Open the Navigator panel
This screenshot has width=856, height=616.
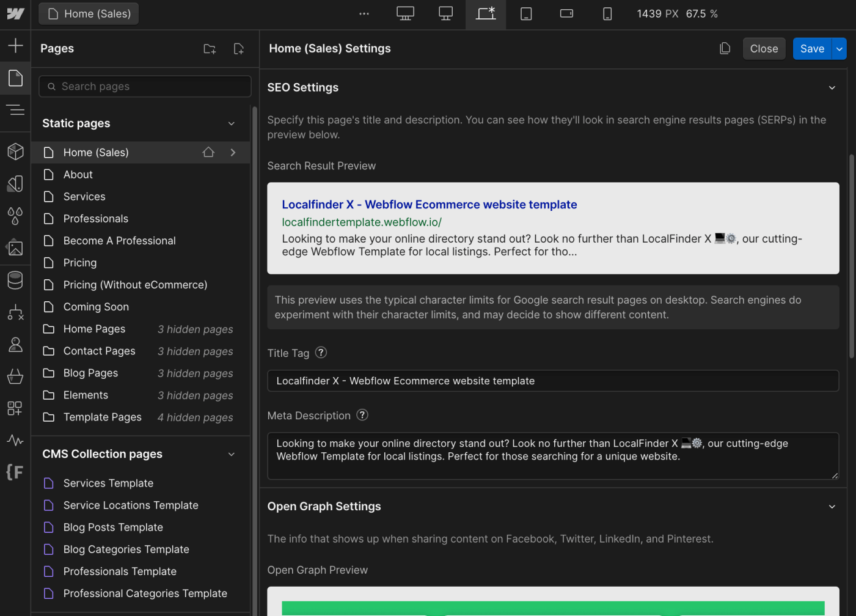pyautogui.click(x=15, y=110)
